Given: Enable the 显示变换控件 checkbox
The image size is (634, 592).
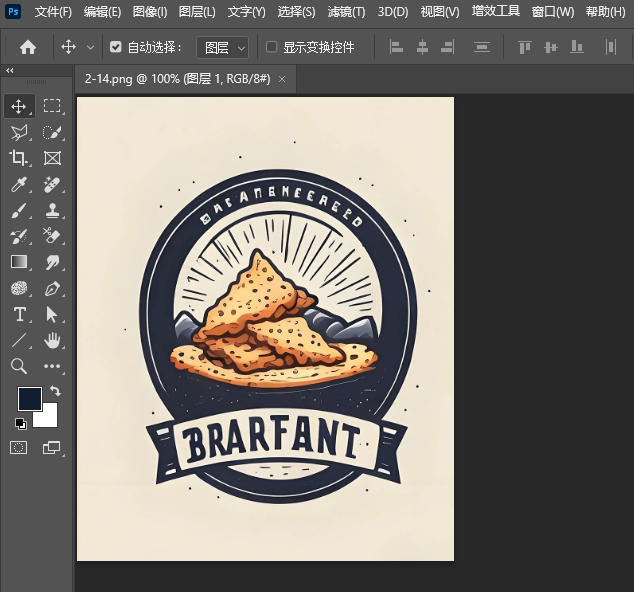Looking at the screenshot, I should 272,47.
